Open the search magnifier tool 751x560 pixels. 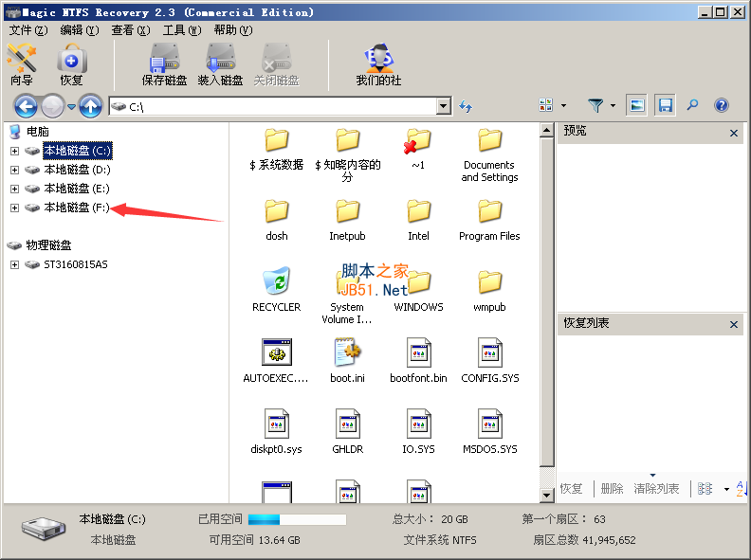point(692,105)
